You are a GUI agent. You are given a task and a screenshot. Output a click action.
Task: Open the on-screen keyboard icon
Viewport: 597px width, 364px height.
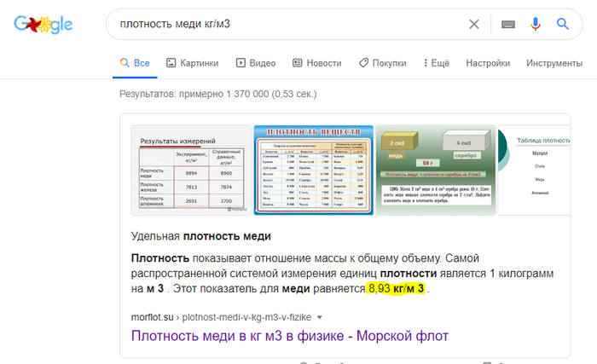(x=508, y=25)
